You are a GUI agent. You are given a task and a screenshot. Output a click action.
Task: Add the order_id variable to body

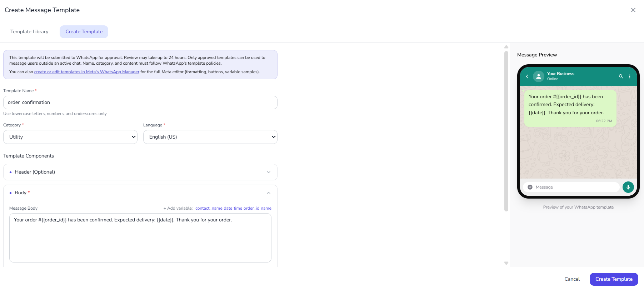(251, 209)
